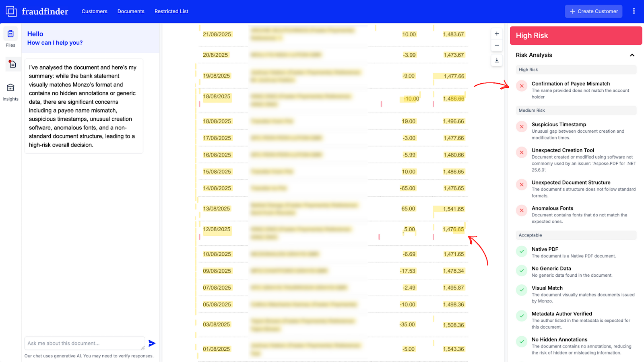Zoom in on the document with plus
Viewport: 644px width, 362px height.
click(x=497, y=34)
